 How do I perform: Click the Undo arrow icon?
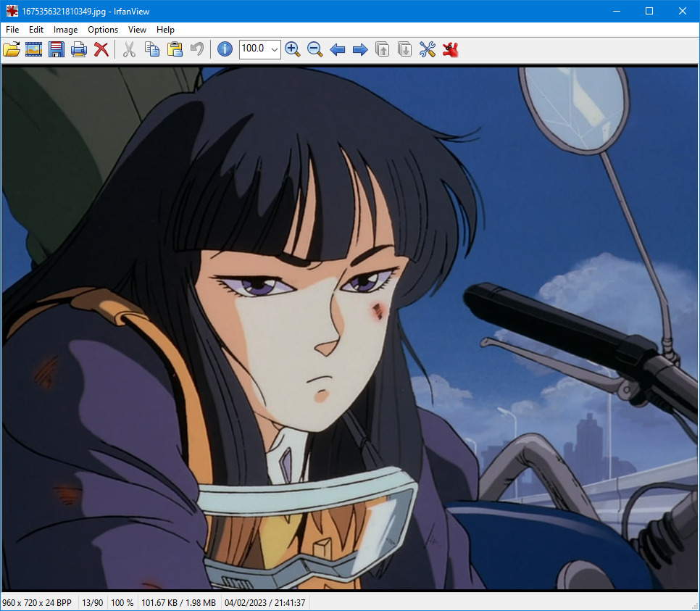point(197,49)
